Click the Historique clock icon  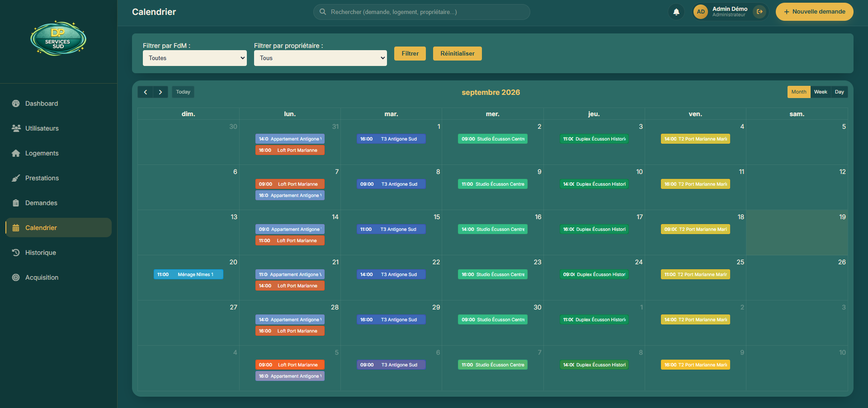point(16,253)
